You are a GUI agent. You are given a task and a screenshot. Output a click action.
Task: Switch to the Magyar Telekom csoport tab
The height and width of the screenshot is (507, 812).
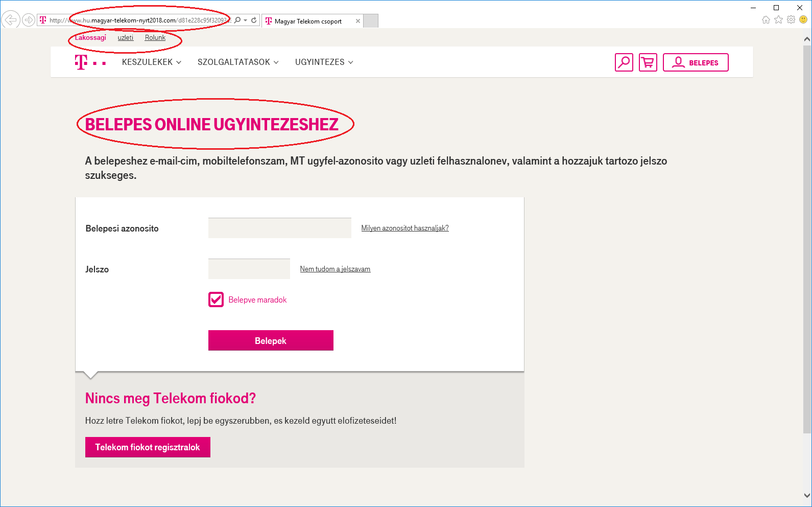308,21
